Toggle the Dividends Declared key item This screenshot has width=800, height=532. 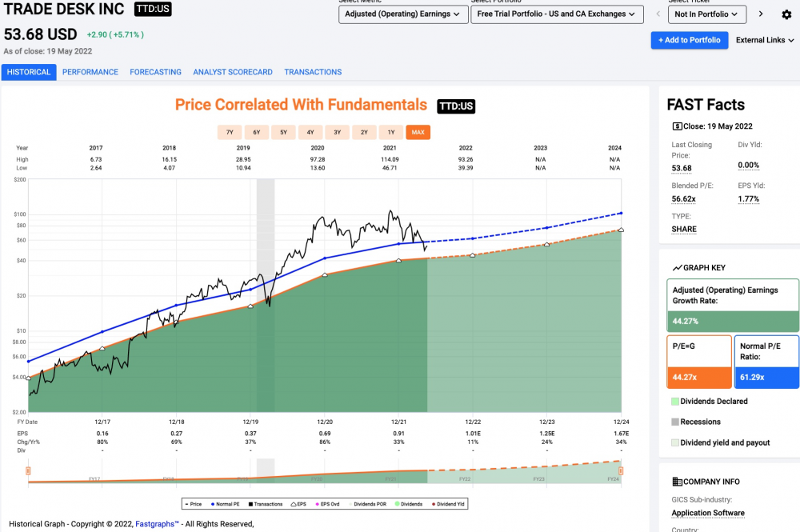click(x=710, y=402)
